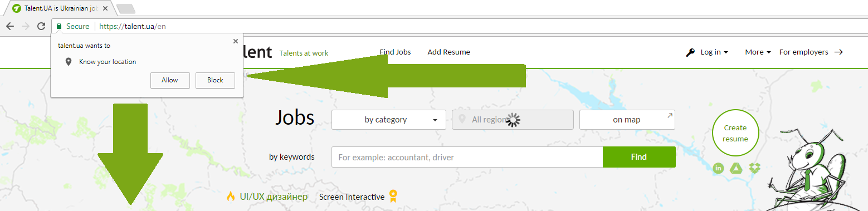The height and width of the screenshot is (211, 868).
Task: Click the award badge next to Screen Interactive
Action: 393,196
